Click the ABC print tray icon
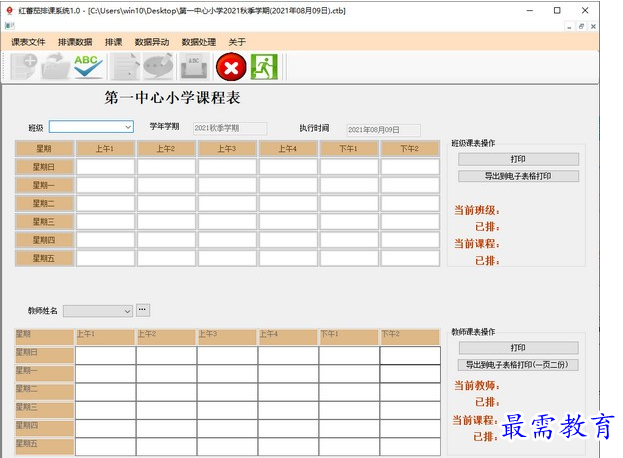Image resolution: width=623 pixels, height=458 pixels. (193, 66)
